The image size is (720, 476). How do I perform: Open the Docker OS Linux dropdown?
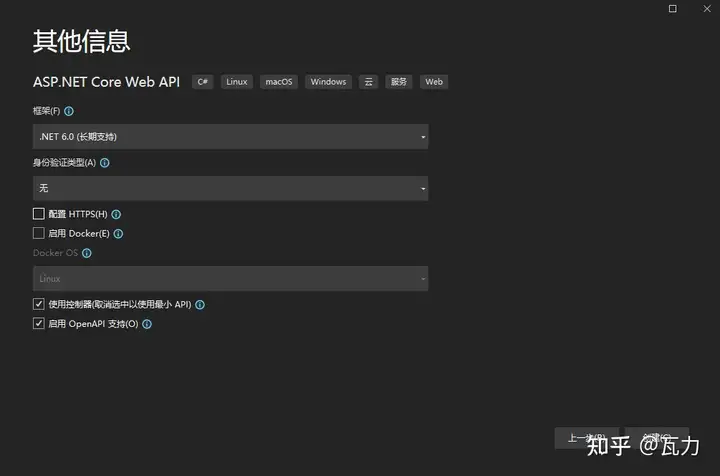231,279
